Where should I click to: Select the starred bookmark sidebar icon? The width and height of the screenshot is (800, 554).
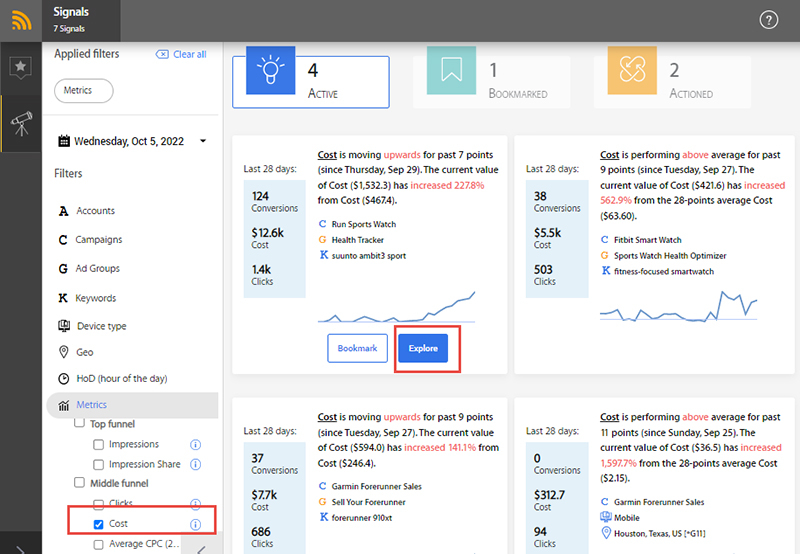click(x=19, y=68)
